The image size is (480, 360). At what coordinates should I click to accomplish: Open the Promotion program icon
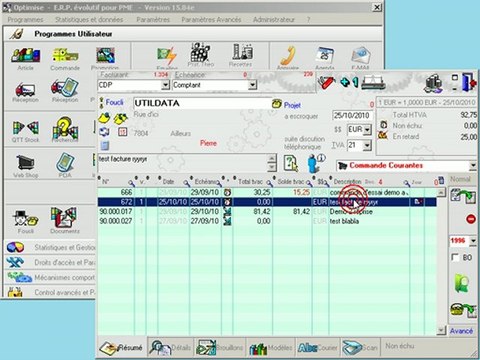[x=105, y=56]
